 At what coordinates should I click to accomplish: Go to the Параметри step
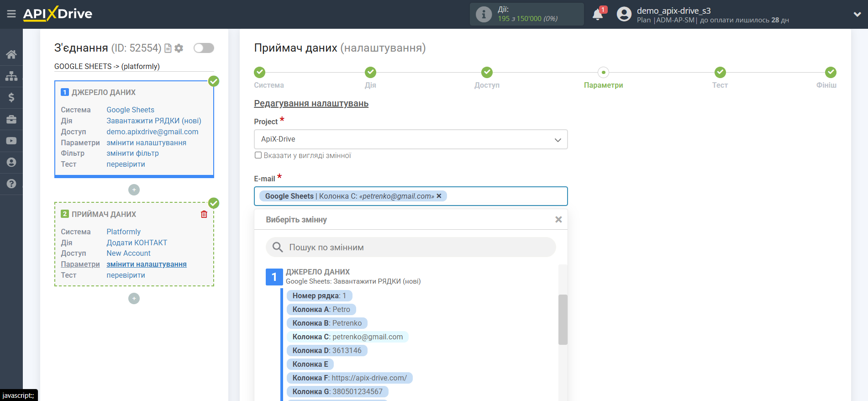[x=603, y=72]
